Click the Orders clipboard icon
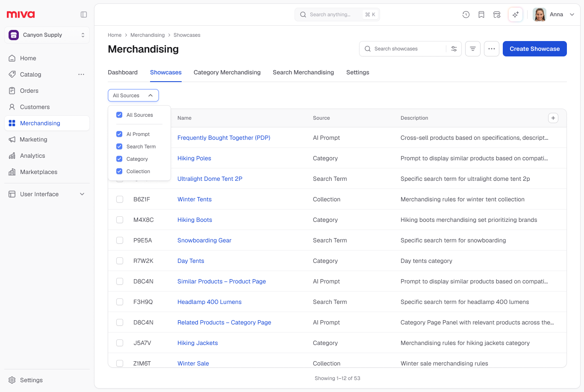Viewport: 584px width, 392px height. click(x=12, y=91)
